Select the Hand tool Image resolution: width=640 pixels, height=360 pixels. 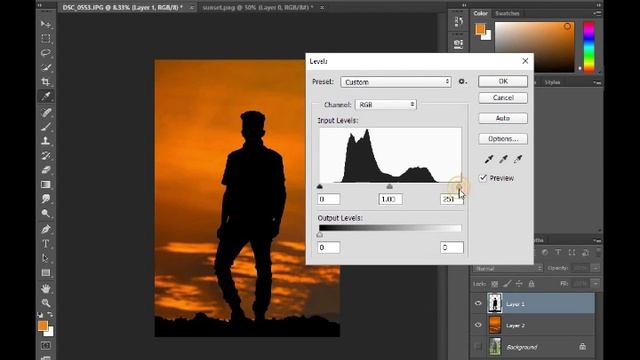(x=46, y=289)
